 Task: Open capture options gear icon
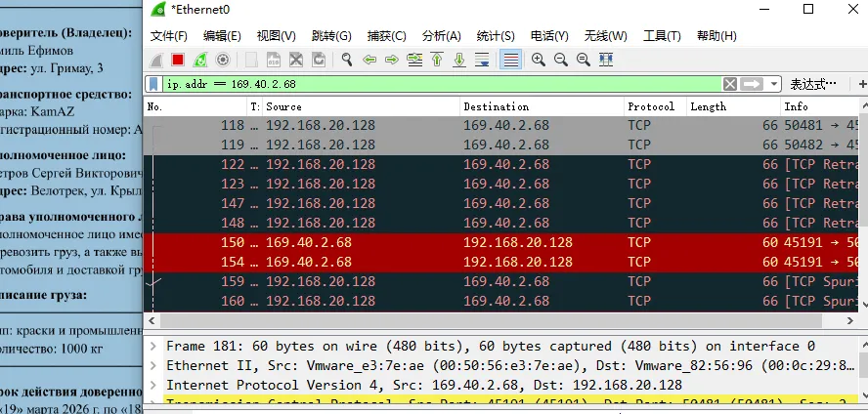point(223,60)
